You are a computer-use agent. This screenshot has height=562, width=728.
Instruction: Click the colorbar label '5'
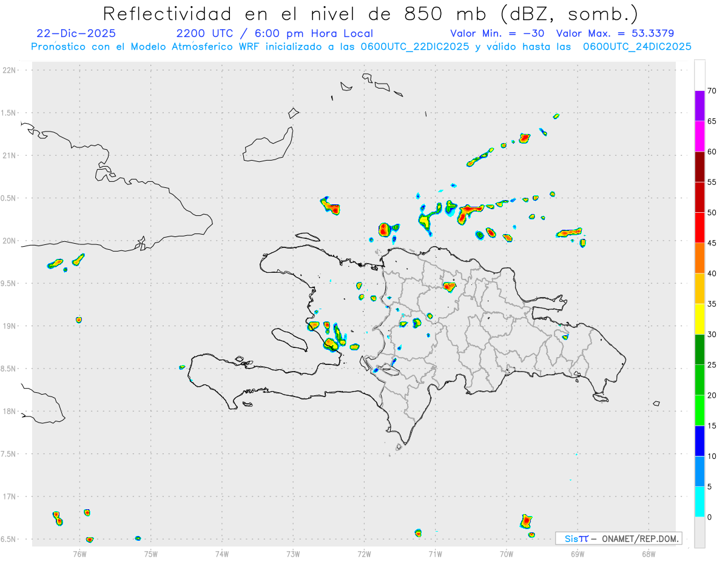point(710,487)
